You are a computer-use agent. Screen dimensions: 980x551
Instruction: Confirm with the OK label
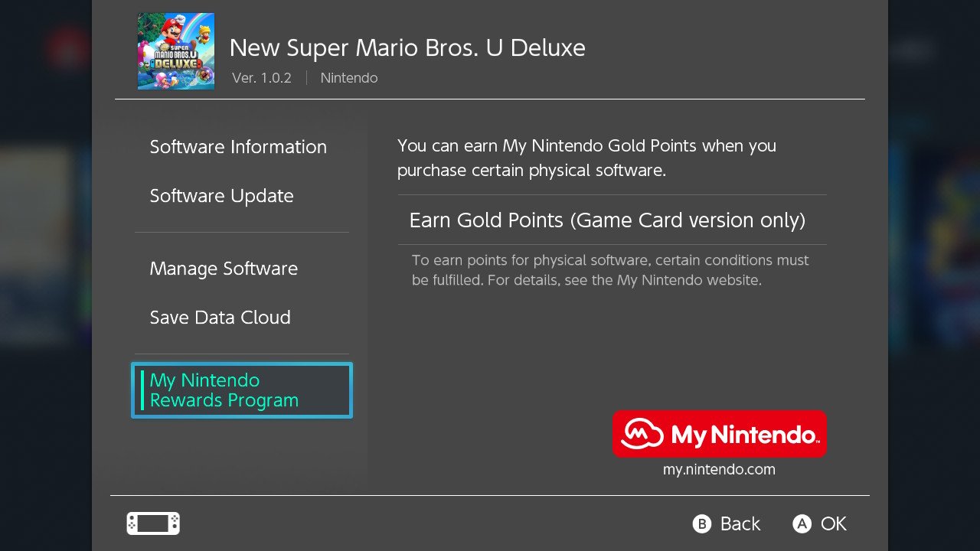point(834,523)
